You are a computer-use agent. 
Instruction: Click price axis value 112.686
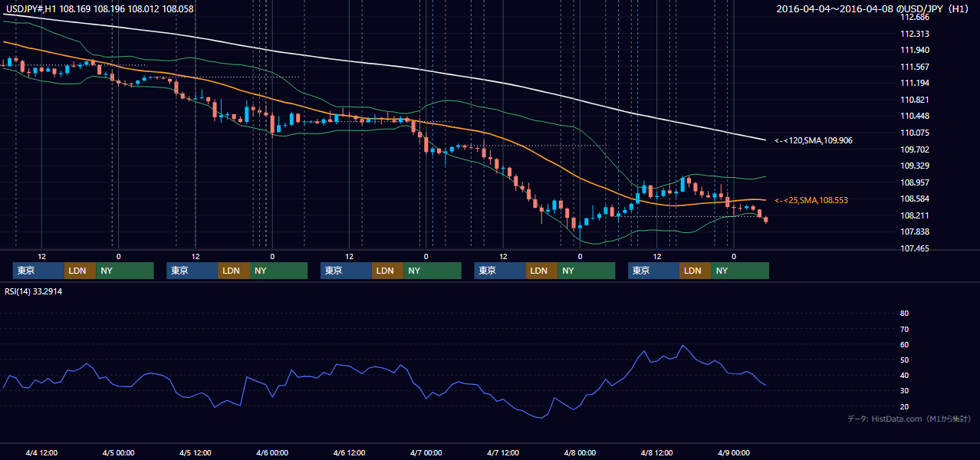click(915, 17)
